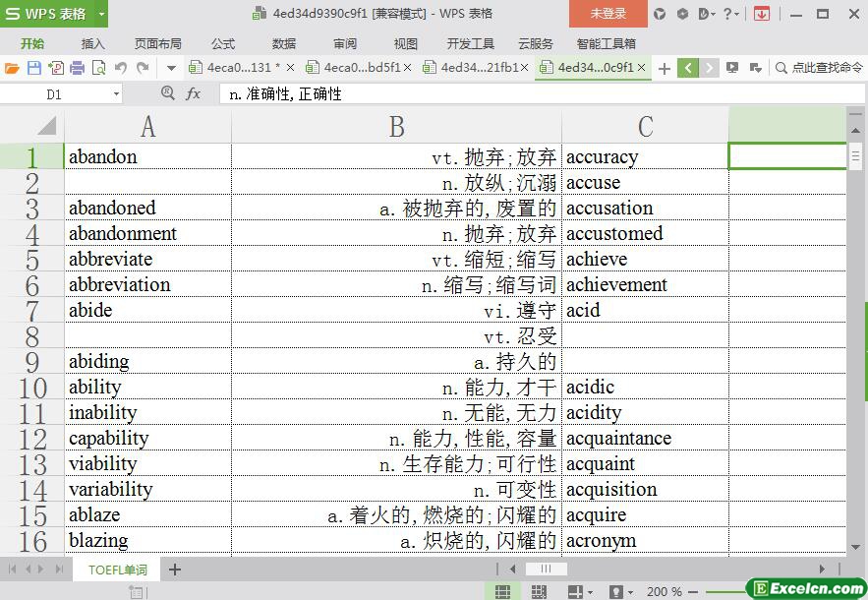Open the Name Box dropdown showing D1

pos(116,94)
